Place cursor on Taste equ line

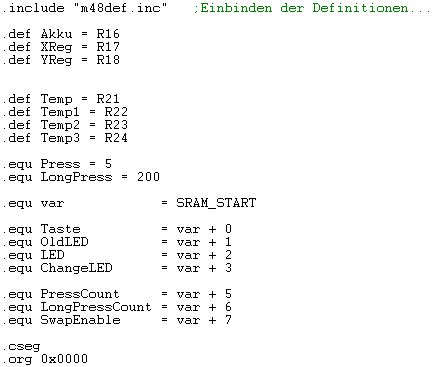(116, 229)
